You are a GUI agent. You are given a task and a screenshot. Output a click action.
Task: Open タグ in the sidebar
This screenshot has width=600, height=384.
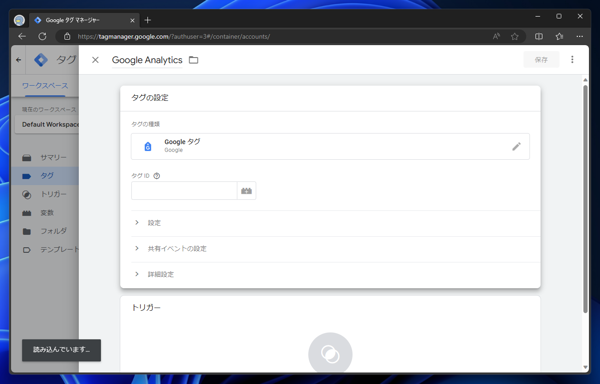point(45,176)
